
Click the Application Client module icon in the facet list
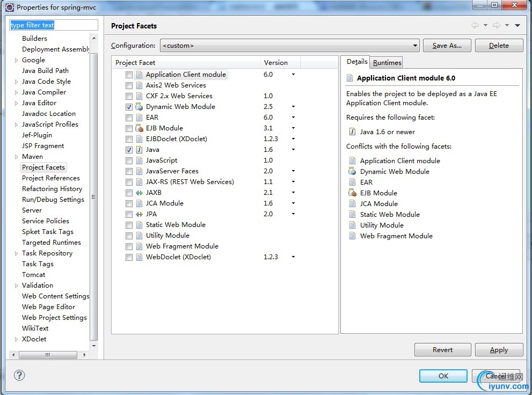[x=139, y=75]
